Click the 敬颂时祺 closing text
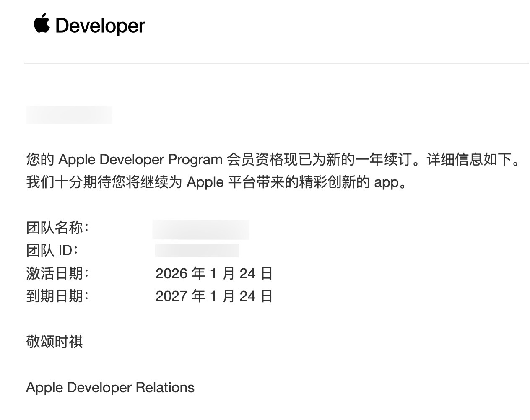Image resolution: width=530 pixels, height=420 pixels. [x=55, y=342]
